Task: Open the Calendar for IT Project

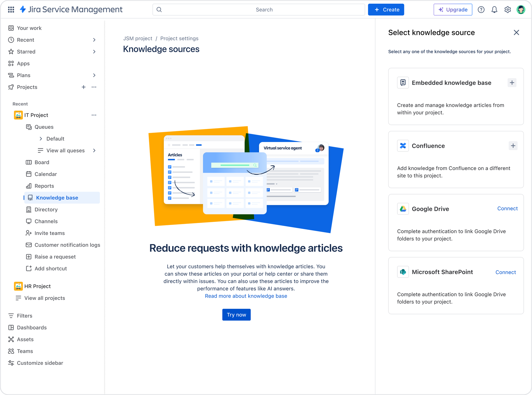Action: pyautogui.click(x=45, y=174)
